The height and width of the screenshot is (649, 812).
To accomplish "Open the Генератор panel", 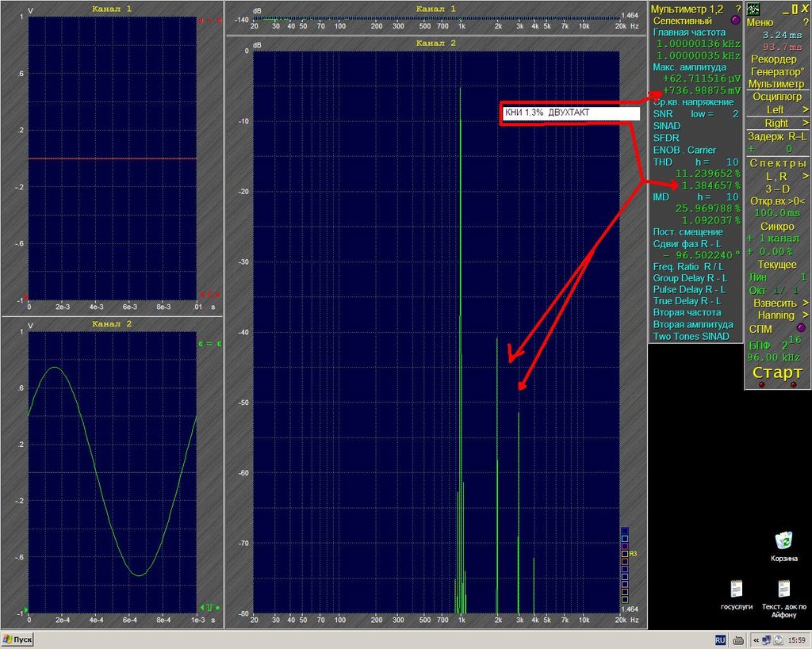I will 777,72.
